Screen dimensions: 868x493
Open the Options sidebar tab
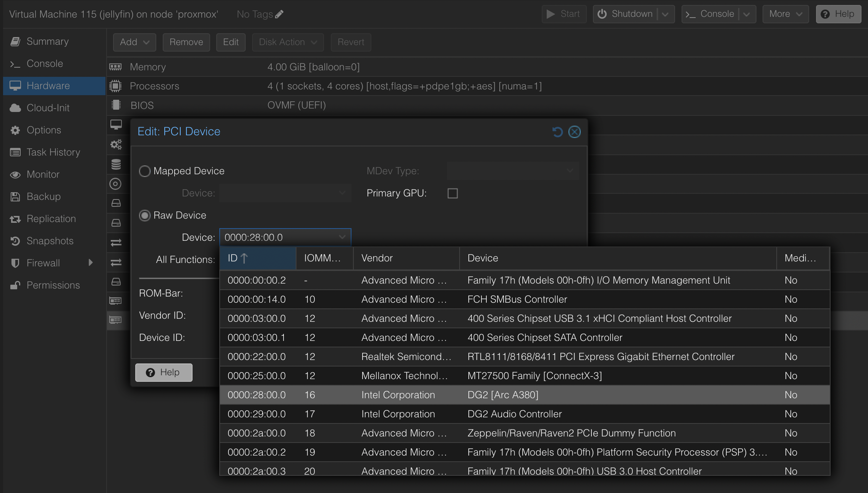pyautogui.click(x=54, y=130)
